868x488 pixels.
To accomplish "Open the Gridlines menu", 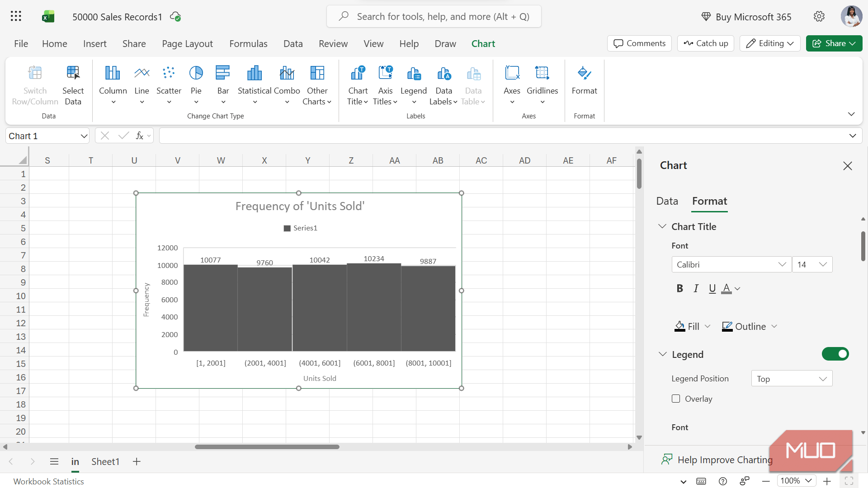I will pos(542,85).
